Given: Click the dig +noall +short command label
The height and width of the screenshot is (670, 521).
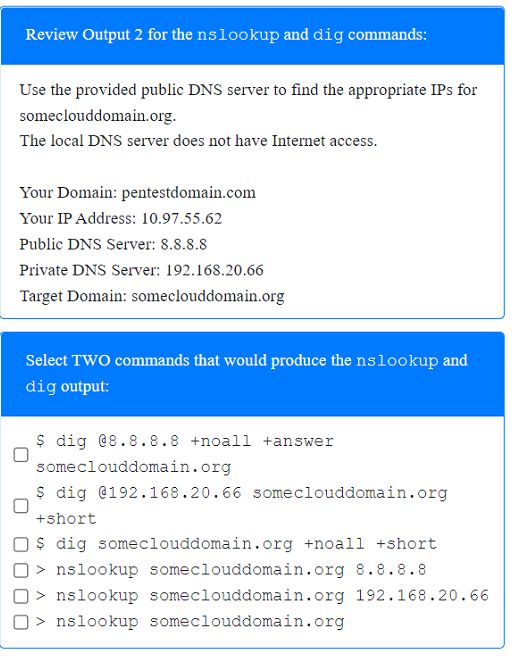Looking at the screenshot, I should pos(236,544).
